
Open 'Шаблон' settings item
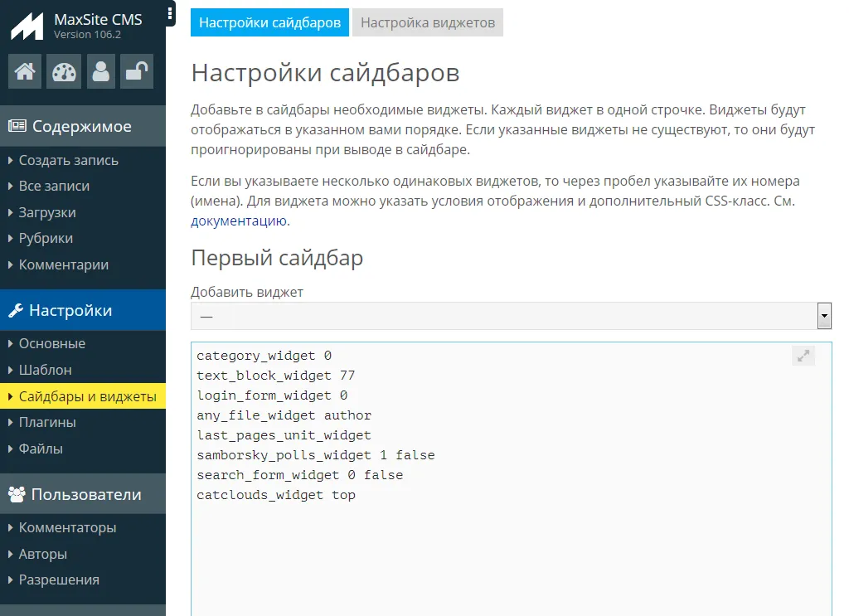(46, 370)
